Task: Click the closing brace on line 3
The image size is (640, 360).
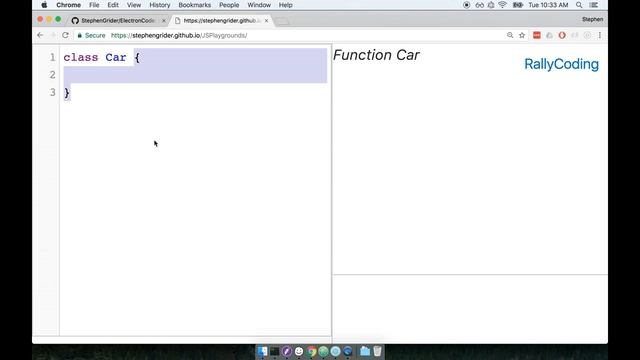Action: click(x=67, y=93)
